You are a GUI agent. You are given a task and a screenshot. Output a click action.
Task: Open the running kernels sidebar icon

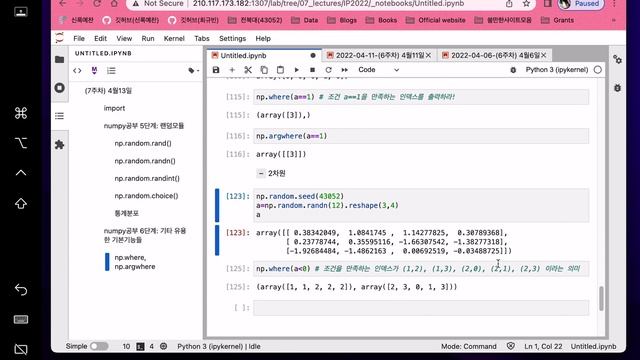click(x=60, y=88)
